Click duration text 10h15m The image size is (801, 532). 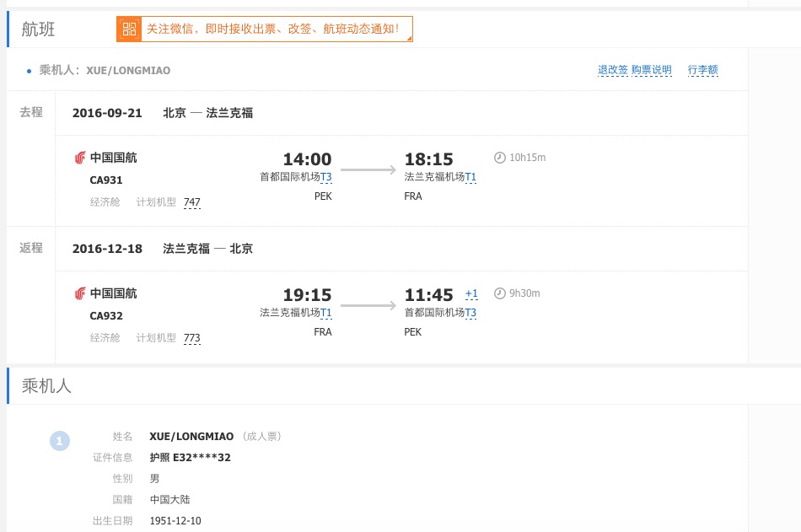point(527,158)
